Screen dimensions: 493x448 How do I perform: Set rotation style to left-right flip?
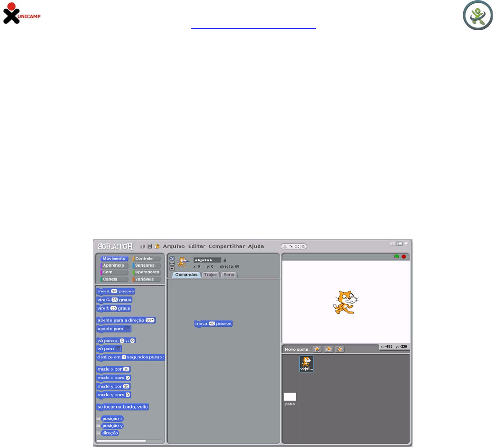172,264
